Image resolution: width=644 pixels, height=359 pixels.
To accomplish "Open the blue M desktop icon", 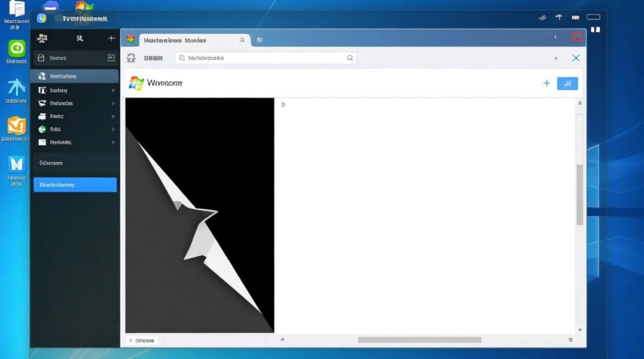I will [17, 165].
